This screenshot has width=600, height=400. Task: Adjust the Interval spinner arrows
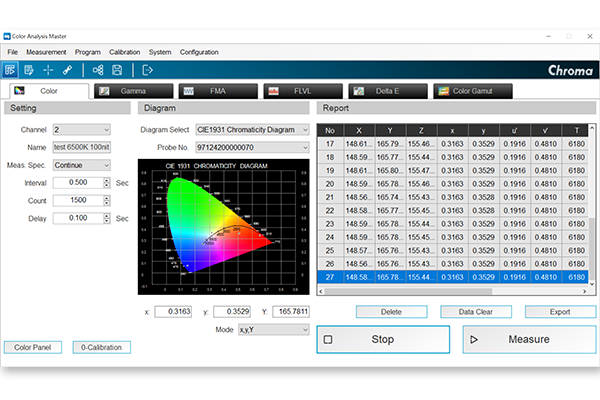click(107, 183)
